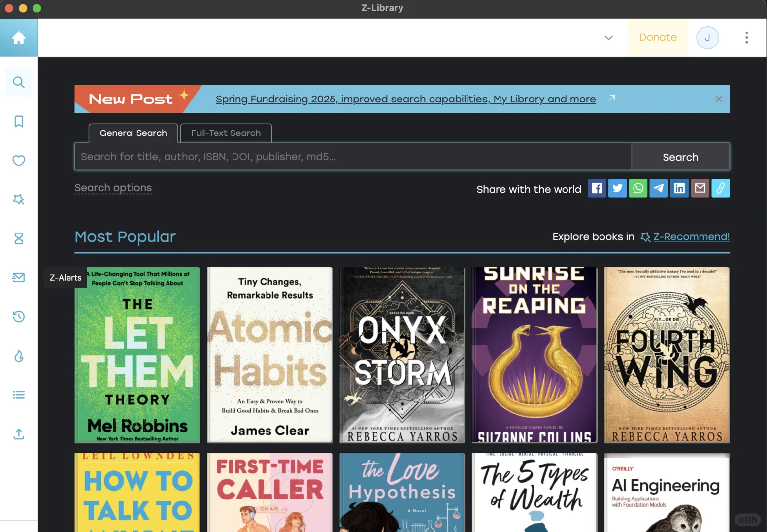Open the Spring Fundraising 2025 post link
The image size is (767, 532).
tap(406, 99)
